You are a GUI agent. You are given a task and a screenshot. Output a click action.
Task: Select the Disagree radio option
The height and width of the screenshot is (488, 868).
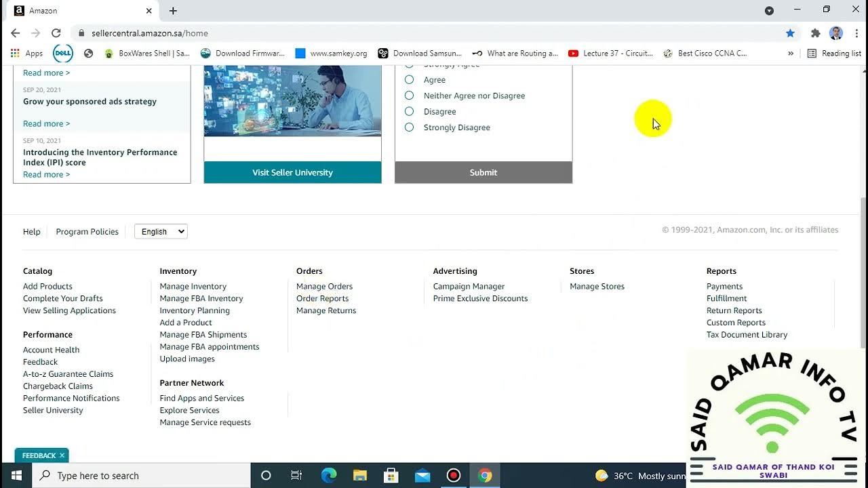[409, 111]
